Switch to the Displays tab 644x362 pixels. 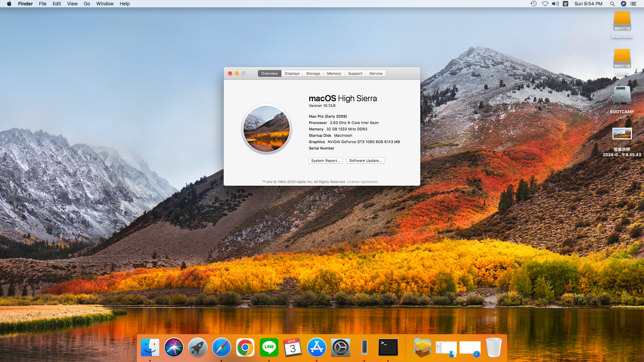291,73
